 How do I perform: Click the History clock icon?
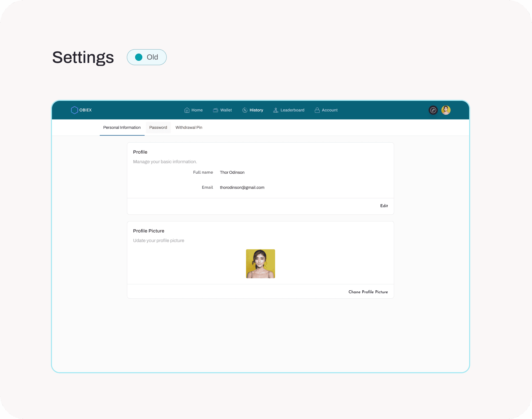click(245, 110)
